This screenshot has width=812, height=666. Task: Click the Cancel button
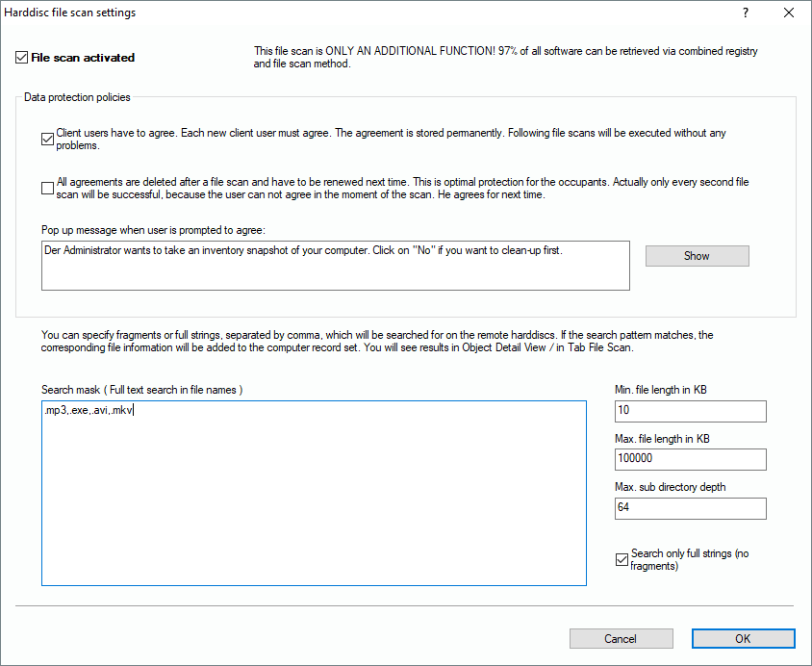(x=621, y=639)
